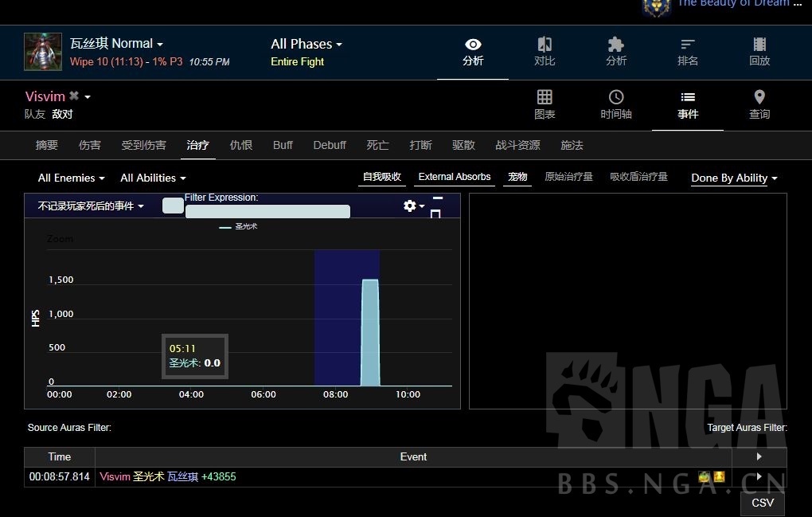Image resolution: width=812 pixels, height=517 pixels.
Task: Toggle the External Absorbs option
Action: [454, 177]
